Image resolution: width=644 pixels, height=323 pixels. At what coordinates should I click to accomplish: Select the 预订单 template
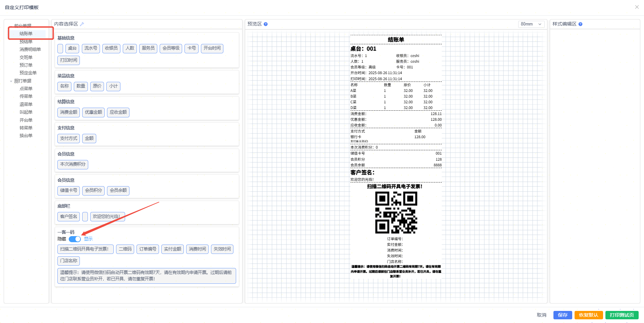[26, 65]
